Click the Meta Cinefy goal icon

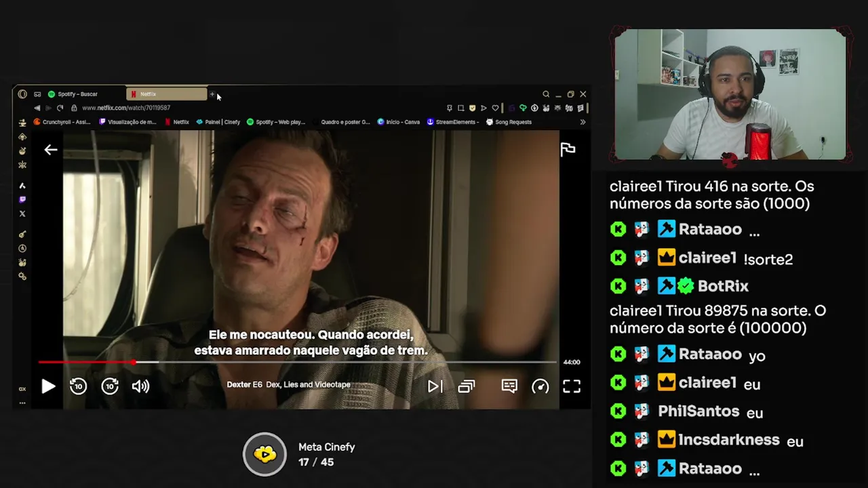[265, 454]
